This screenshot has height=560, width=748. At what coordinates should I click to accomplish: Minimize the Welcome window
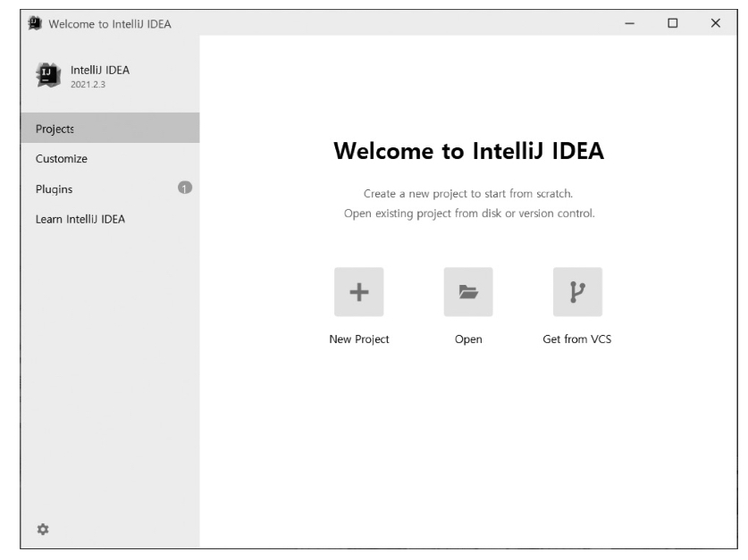tap(630, 23)
